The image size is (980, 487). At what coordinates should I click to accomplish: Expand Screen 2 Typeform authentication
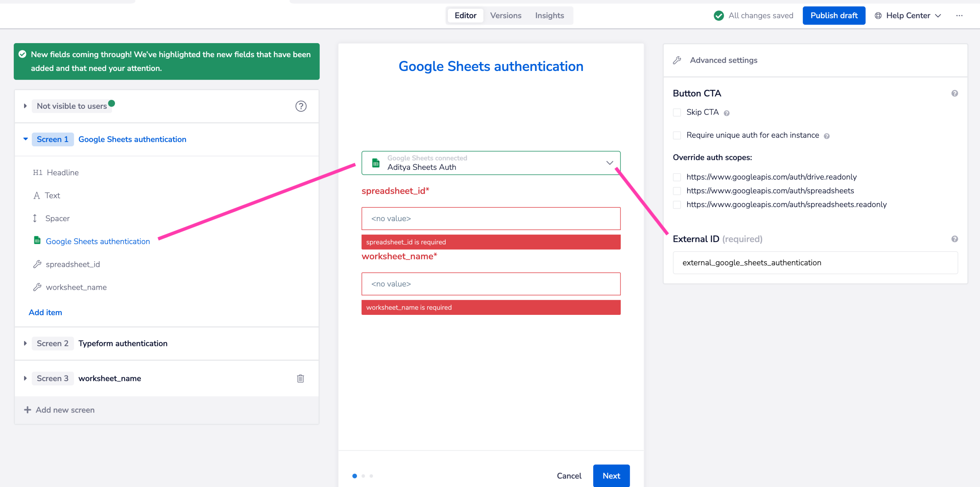pos(25,343)
